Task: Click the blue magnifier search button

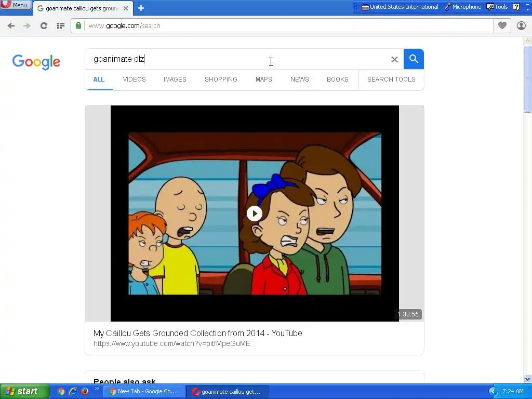Action: [414, 59]
